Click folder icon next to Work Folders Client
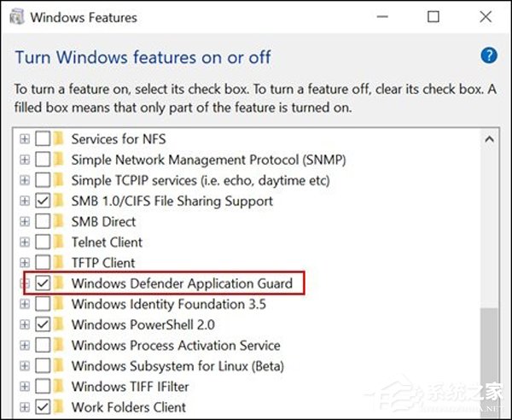Image resolution: width=512 pixels, height=420 pixels. (60, 407)
